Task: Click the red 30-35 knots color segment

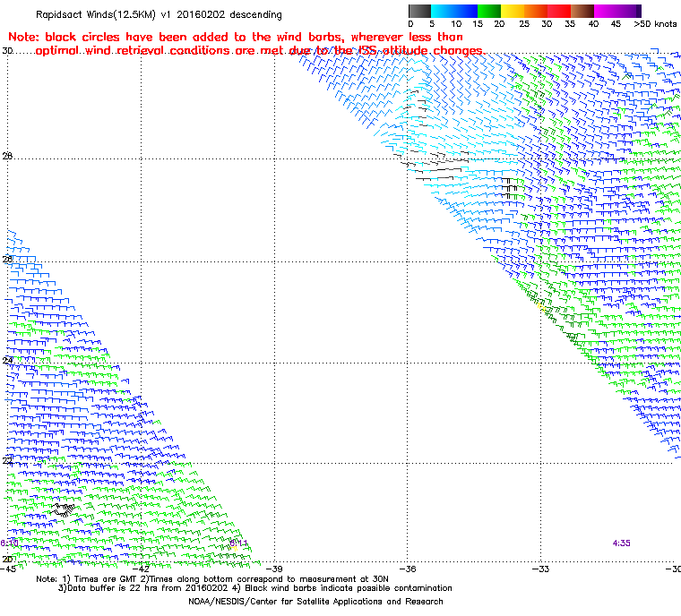Action: click(559, 11)
